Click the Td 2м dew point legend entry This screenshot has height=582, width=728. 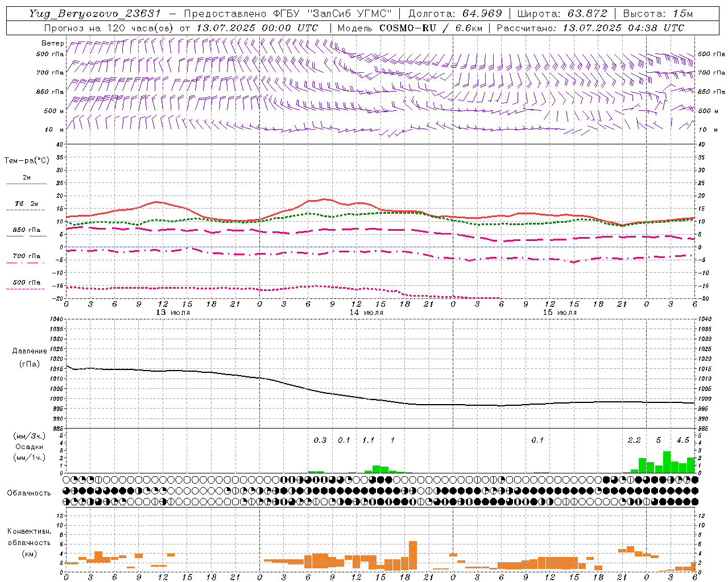(x=27, y=203)
